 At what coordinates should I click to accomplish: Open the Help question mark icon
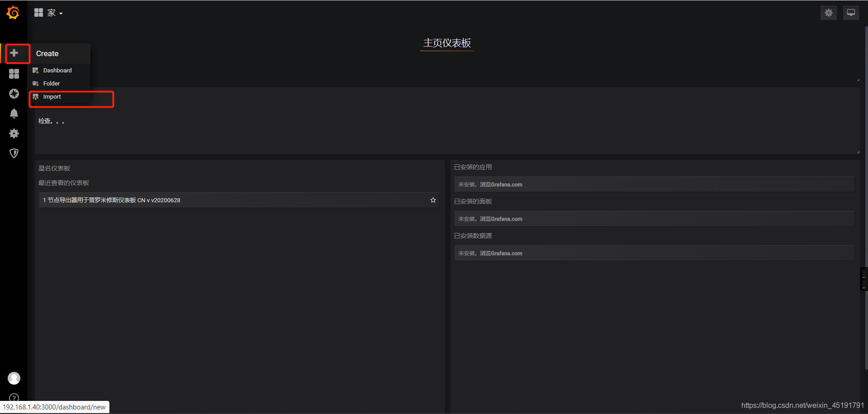tap(14, 398)
